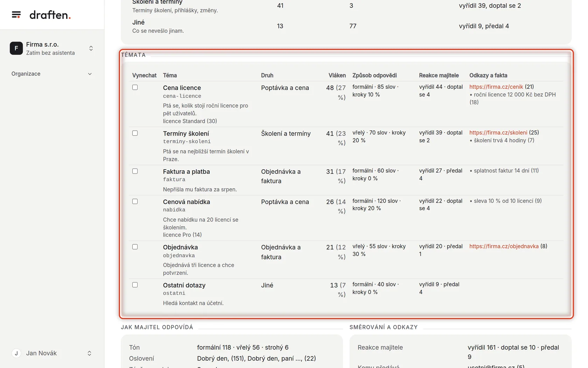Click the Cenová nabídka topic title
This screenshot has width=588, height=368.
(187, 202)
